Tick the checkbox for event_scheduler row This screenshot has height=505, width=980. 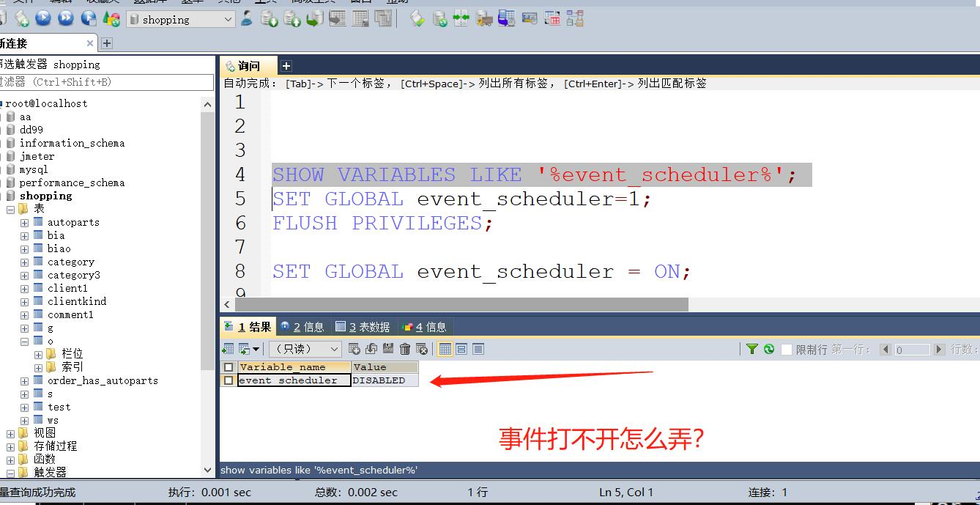pyautogui.click(x=229, y=380)
